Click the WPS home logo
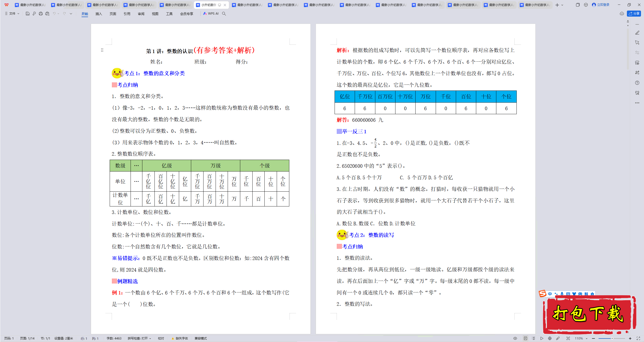Image resolution: width=644 pixels, height=342 pixels. click(x=7, y=5)
